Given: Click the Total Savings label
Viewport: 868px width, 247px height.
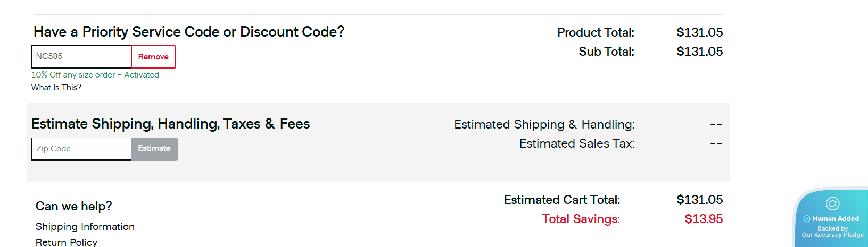Looking at the screenshot, I should pos(581,219).
